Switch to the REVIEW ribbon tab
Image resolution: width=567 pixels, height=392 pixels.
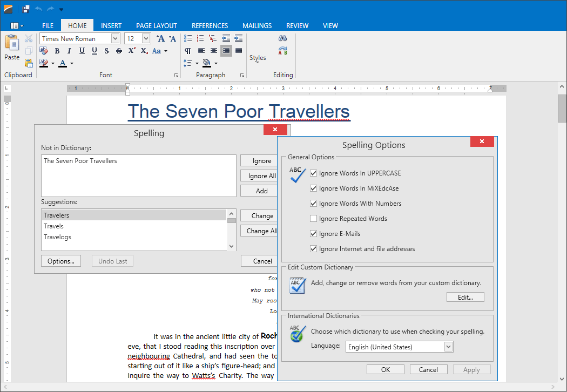(298, 25)
